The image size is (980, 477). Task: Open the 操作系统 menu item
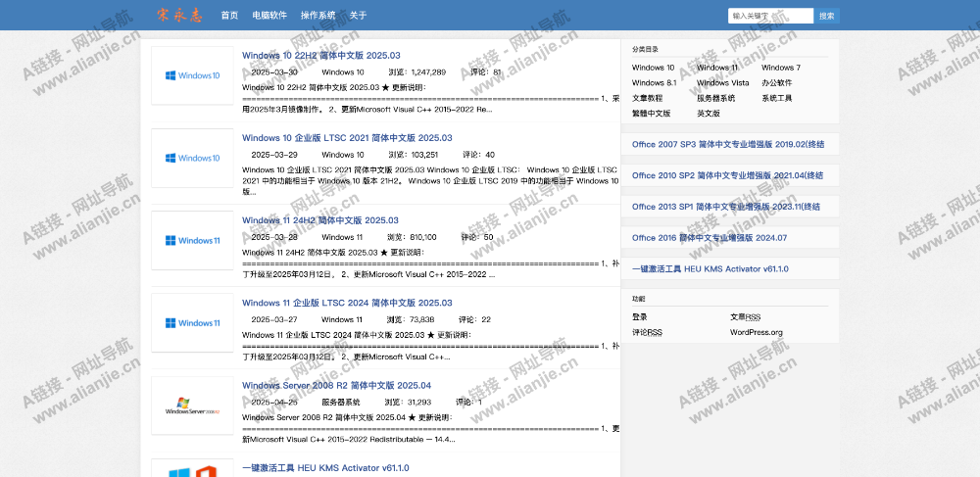(318, 16)
